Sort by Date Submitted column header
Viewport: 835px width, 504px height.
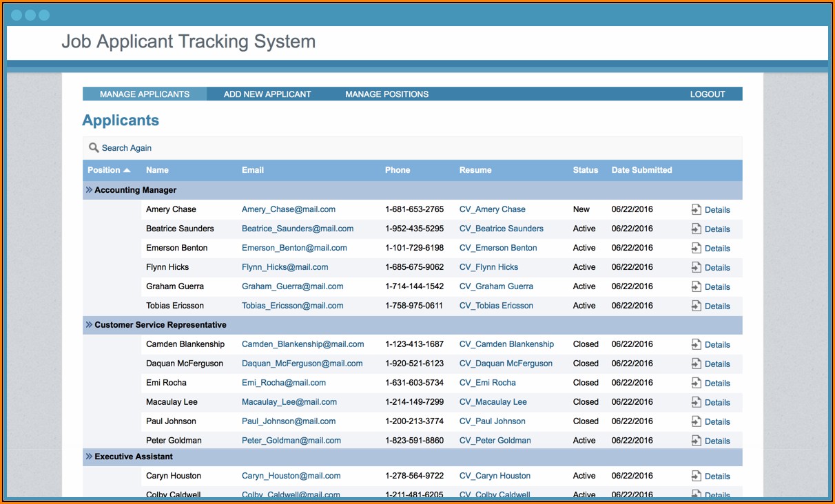(x=641, y=170)
